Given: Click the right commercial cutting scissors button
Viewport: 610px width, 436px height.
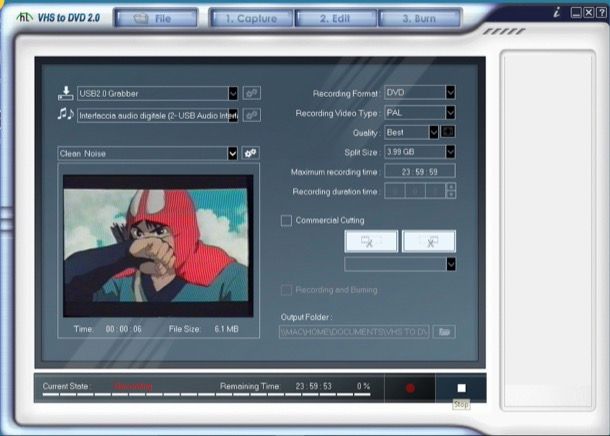Looking at the screenshot, I should tap(428, 241).
